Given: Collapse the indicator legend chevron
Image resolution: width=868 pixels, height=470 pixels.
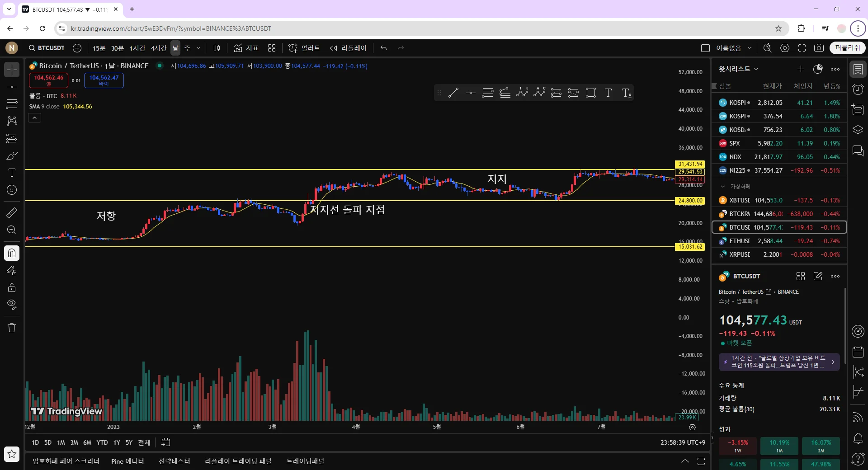Looking at the screenshot, I should [35, 117].
